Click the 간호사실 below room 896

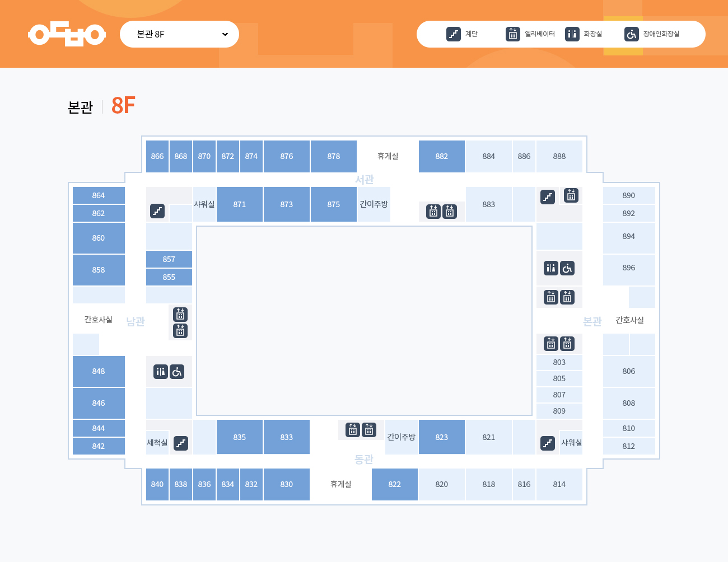click(x=629, y=320)
